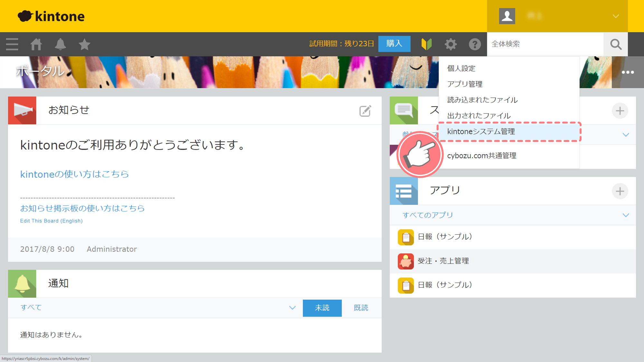
Task: Open bookmarks star icon
Action: coord(84,44)
